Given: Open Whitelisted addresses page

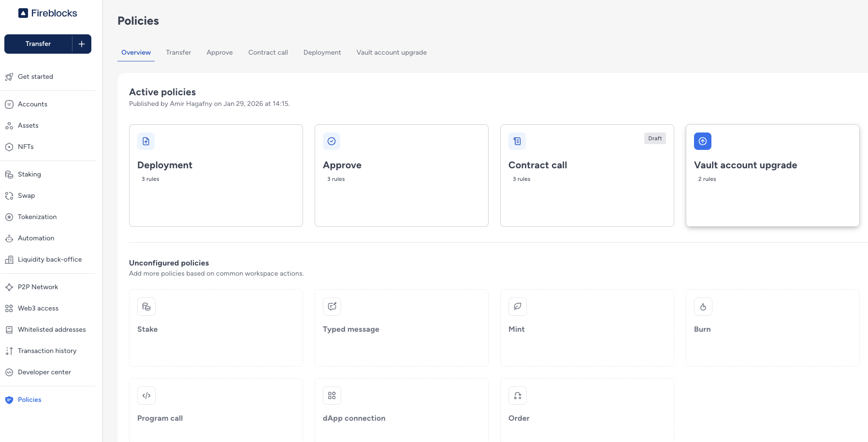Looking at the screenshot, I should (x=52, y=329).
